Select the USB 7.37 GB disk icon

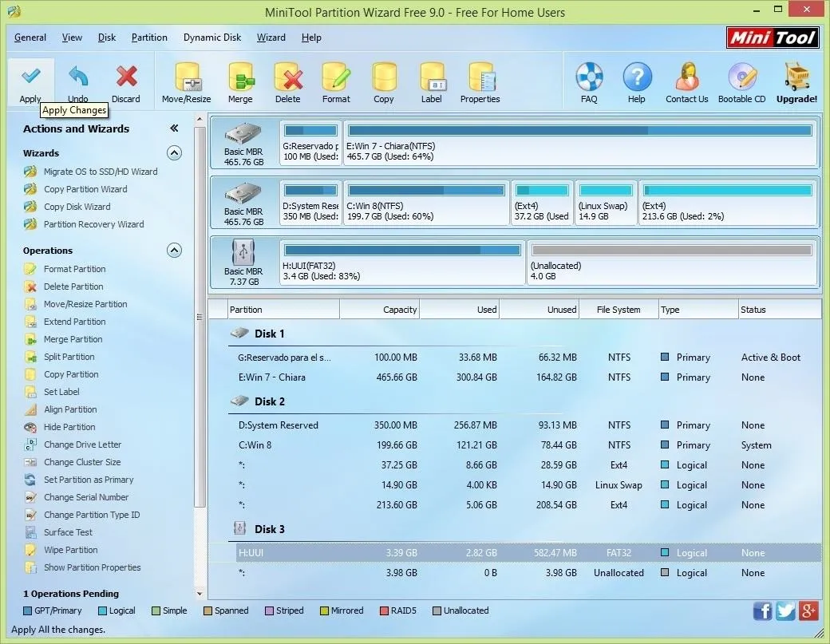[x=243, y=252]
